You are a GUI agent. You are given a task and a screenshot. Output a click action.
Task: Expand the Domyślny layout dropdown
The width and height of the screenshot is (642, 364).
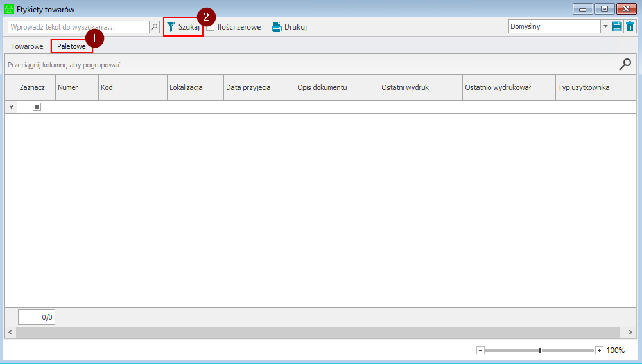coord(605,27)
